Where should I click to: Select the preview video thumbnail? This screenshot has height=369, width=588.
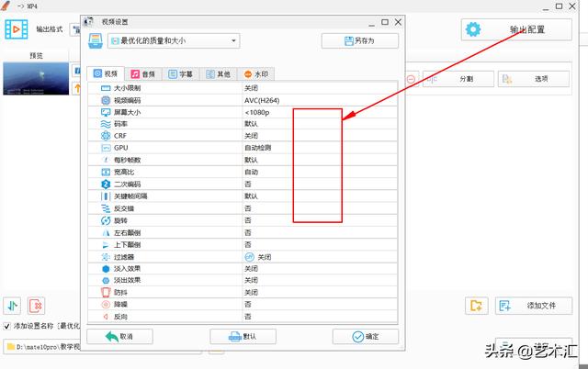tap(36, 79)
